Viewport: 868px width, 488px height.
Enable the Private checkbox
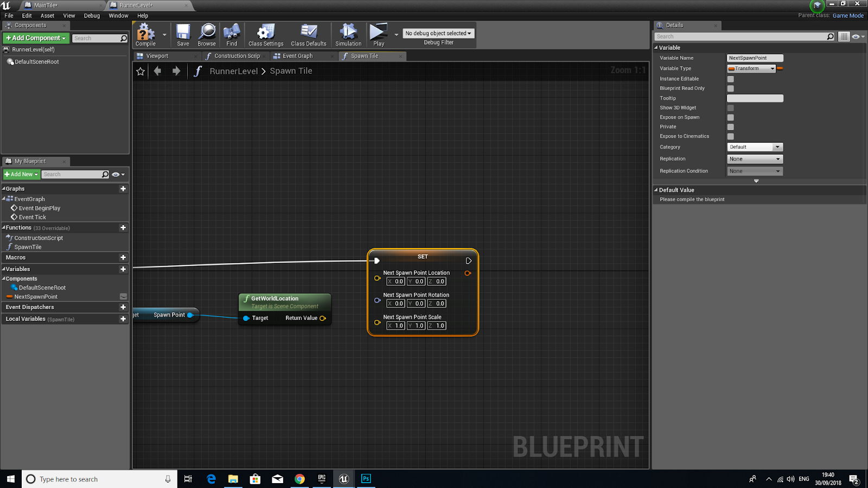point(730,127)
